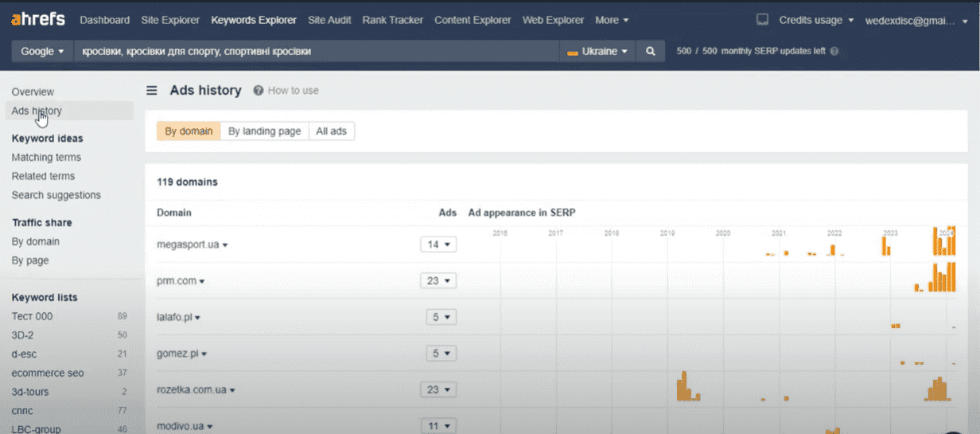Screen dimensions: 980x434
Task: Select the By domain tab
Action: point(189,131)
